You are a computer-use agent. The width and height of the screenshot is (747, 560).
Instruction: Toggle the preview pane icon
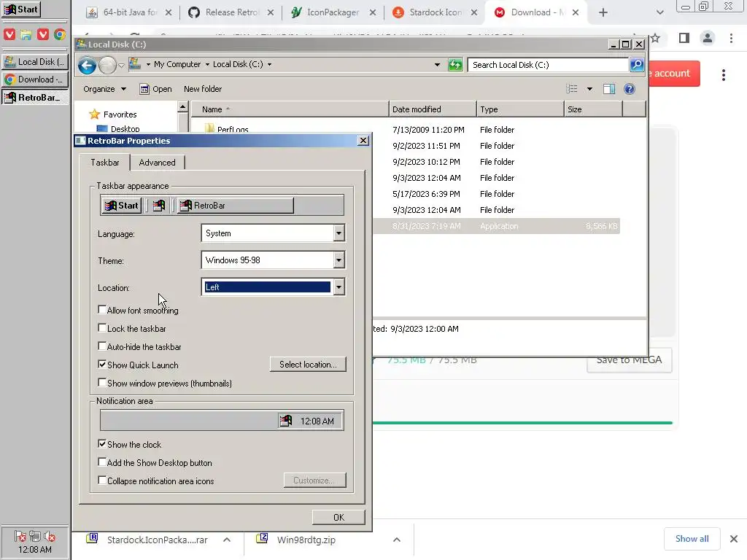pyautogui.click(x=609, y=89)
